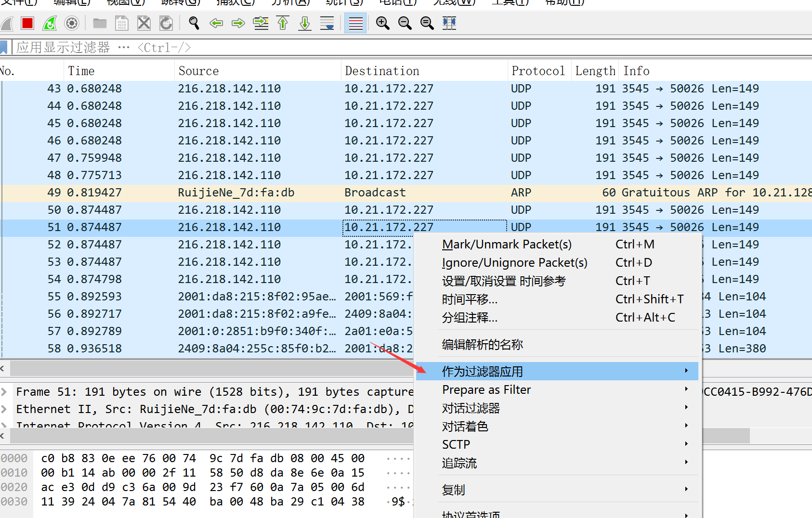Zoom in main window text
This screenshot has height=518, width=812.
383,23
